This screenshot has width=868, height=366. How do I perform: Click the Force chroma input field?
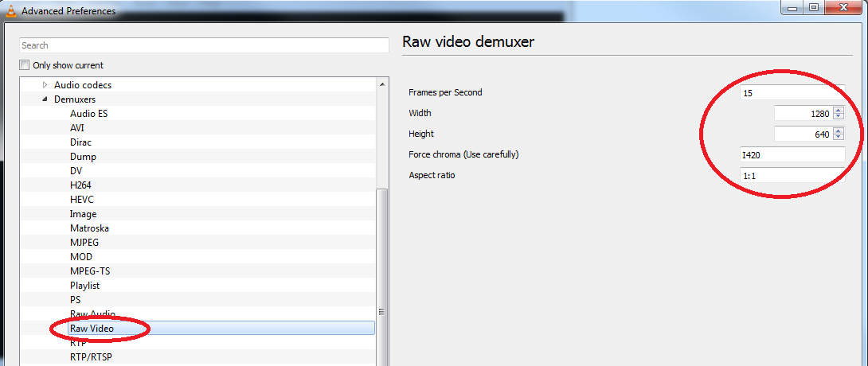(x=792, y=155)
